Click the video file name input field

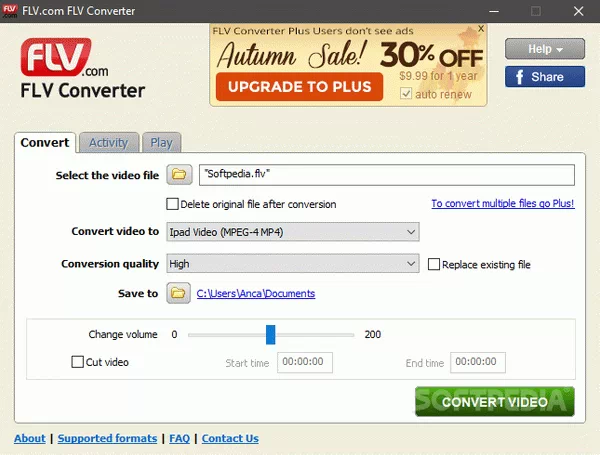(x=387, y=175)
